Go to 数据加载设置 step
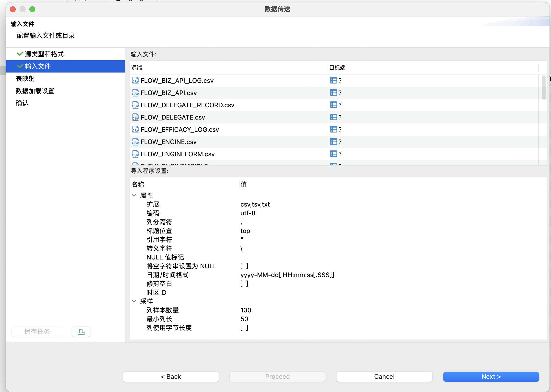551x392 pixels. click(35, 91)
